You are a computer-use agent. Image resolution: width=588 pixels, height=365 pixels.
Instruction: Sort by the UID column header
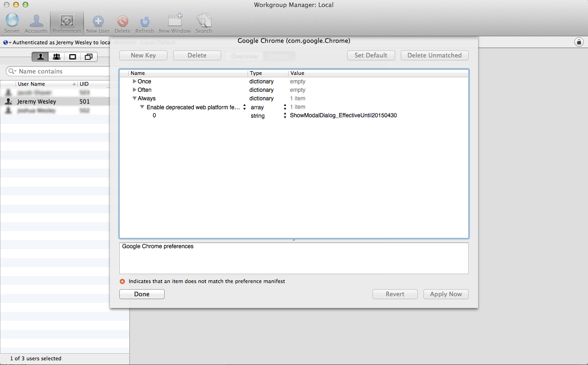pyautogui.click(x=94, y=84)
